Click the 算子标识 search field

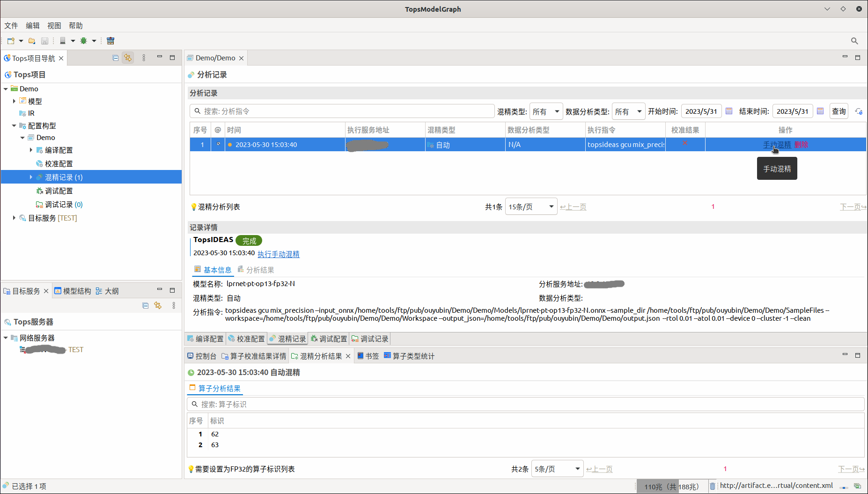pyautogui.click(x=525, y=404)
